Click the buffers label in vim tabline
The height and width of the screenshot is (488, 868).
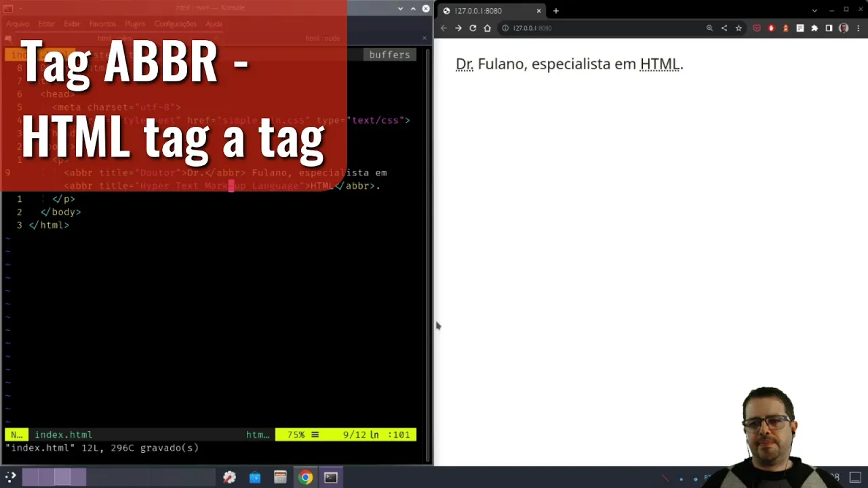389,54
